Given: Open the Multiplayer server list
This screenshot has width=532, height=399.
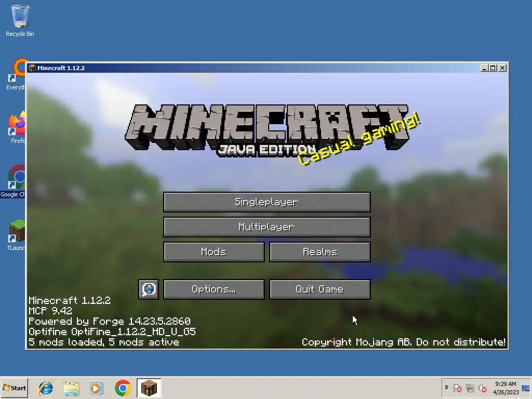Looking at the screenshot, I should pyautogui.click(x=267, y=227).
